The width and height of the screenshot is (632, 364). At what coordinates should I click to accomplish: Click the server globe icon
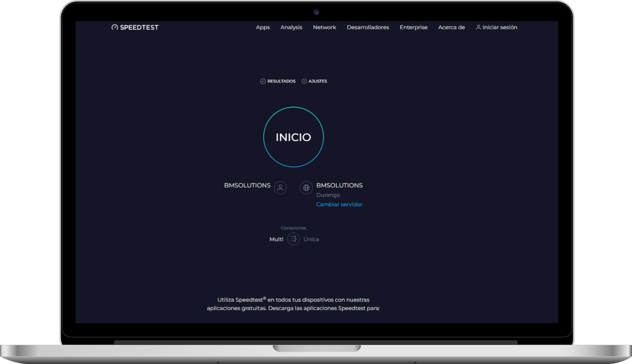306,188
